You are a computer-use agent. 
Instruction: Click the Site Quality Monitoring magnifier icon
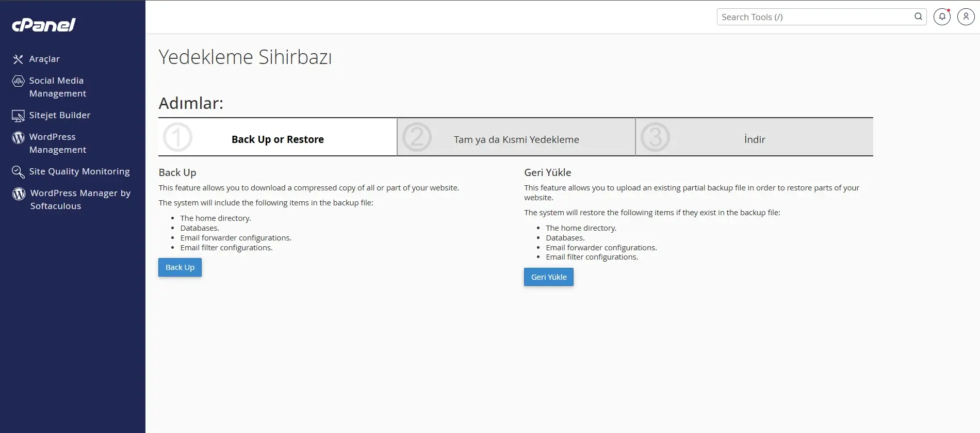(x=18, y=172)
